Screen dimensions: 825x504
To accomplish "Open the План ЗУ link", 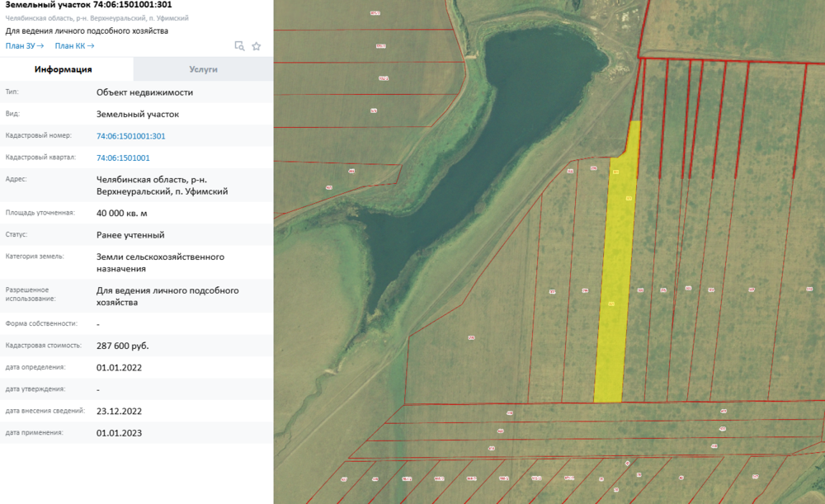I will coord(24,46).
